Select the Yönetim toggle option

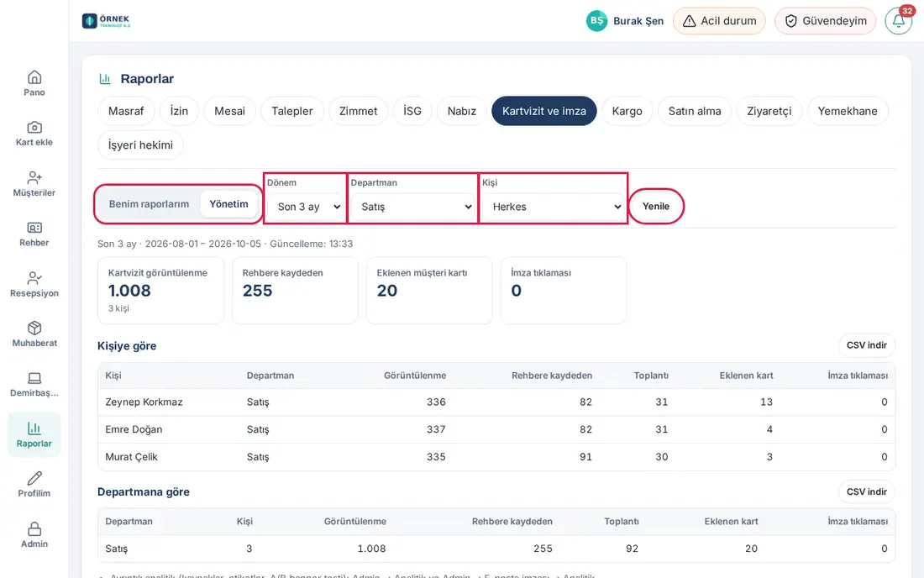point(228,204)
